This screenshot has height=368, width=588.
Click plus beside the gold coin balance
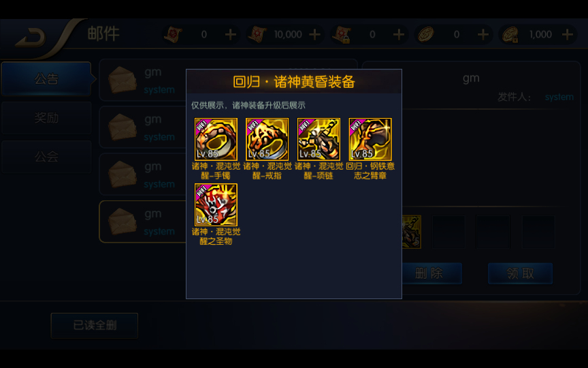(483, 35)
